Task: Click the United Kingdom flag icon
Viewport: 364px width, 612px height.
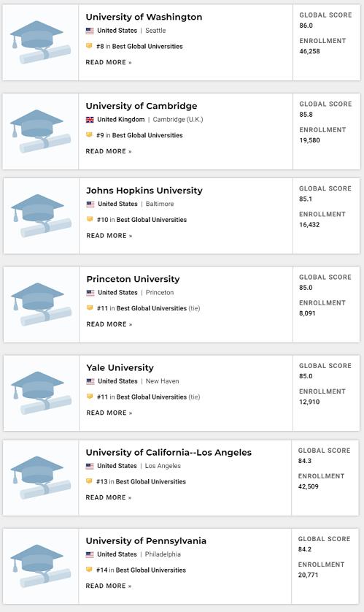Action: pos(90,120)
